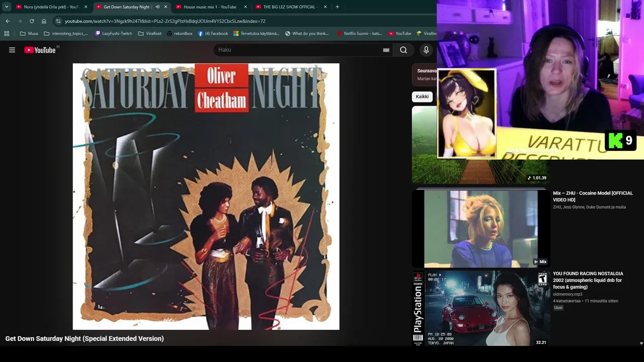
Task: Open THE BIG LEZ SHOW OFFICIAL tab
Action: (289, 7)
